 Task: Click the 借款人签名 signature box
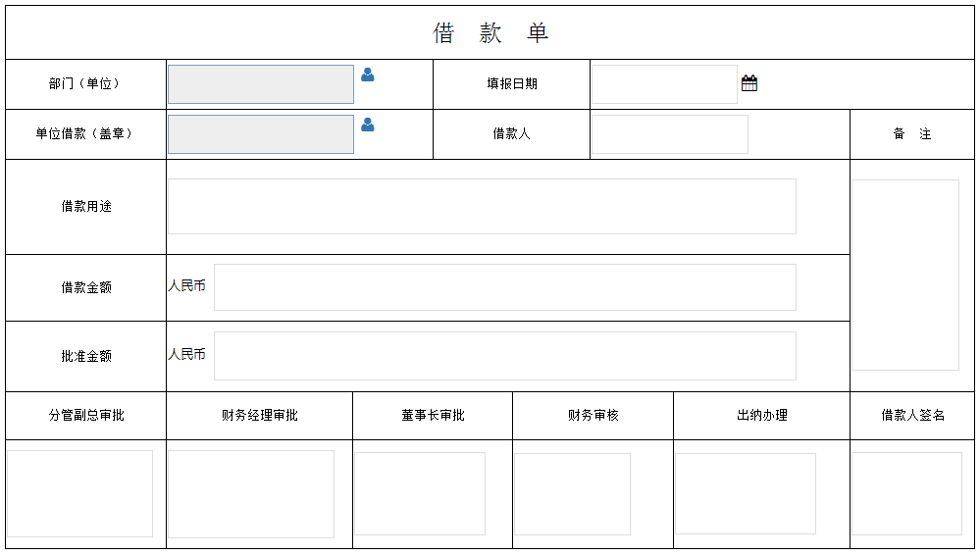click(x=906, y=493)
